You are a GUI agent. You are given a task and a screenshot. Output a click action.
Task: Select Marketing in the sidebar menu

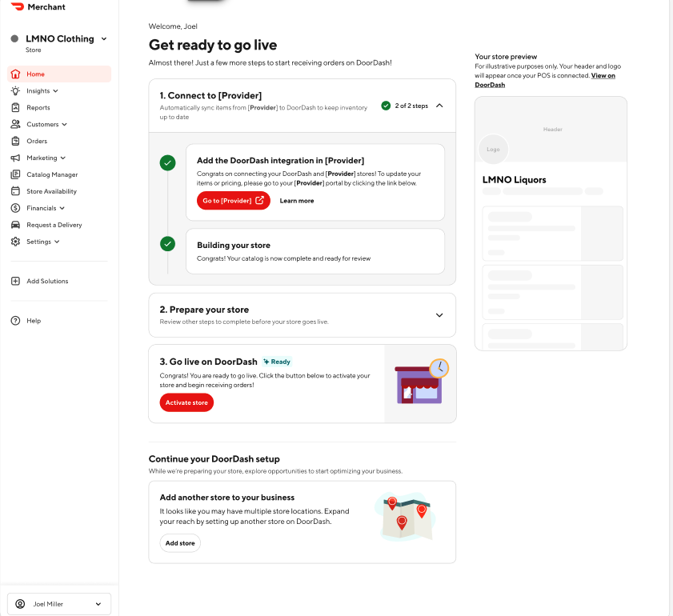click(x=14, y=158)
